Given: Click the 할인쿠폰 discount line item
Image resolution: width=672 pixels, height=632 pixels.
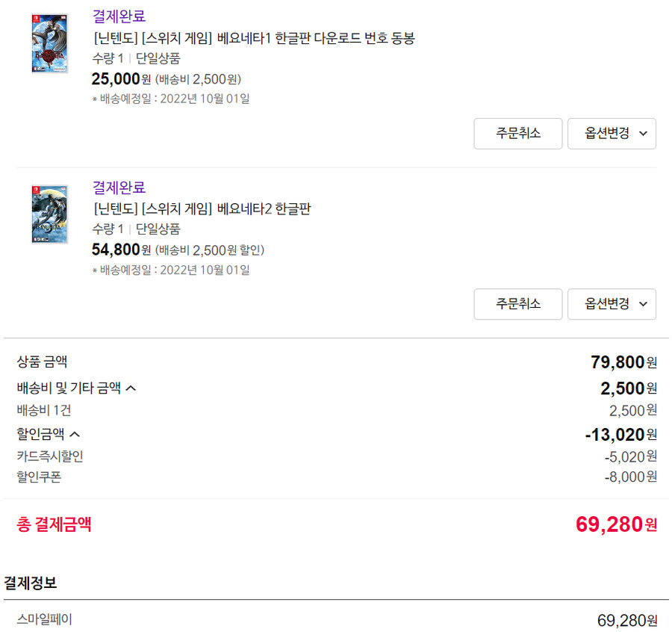Looking at the screenshot, I should pos(36,477).
